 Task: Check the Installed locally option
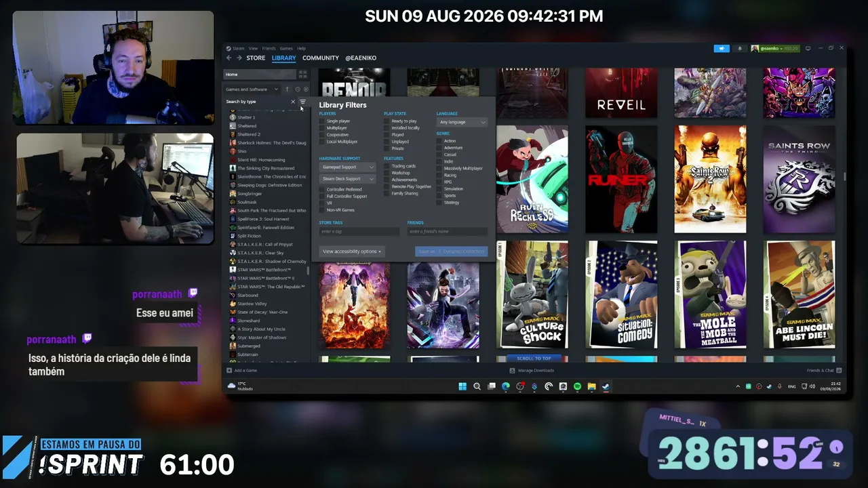[387, 128]
